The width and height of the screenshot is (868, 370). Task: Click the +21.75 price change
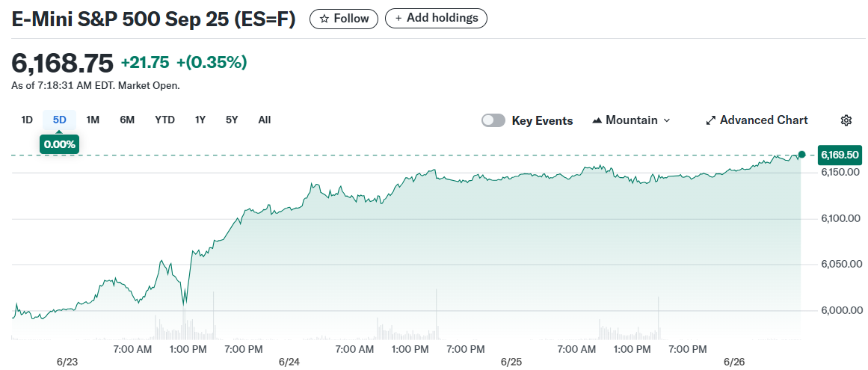(145, 63)
